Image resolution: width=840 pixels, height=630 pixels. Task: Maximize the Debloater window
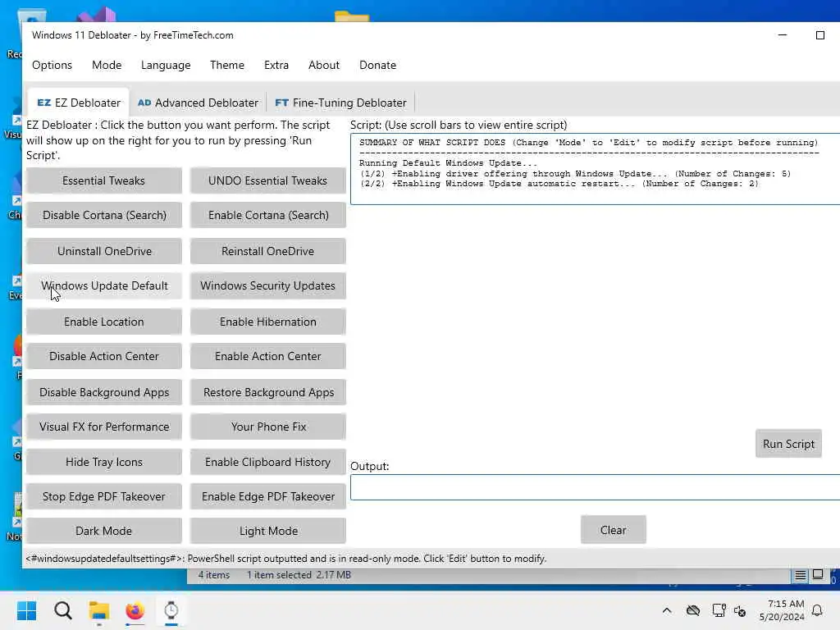tap(819, 34)
